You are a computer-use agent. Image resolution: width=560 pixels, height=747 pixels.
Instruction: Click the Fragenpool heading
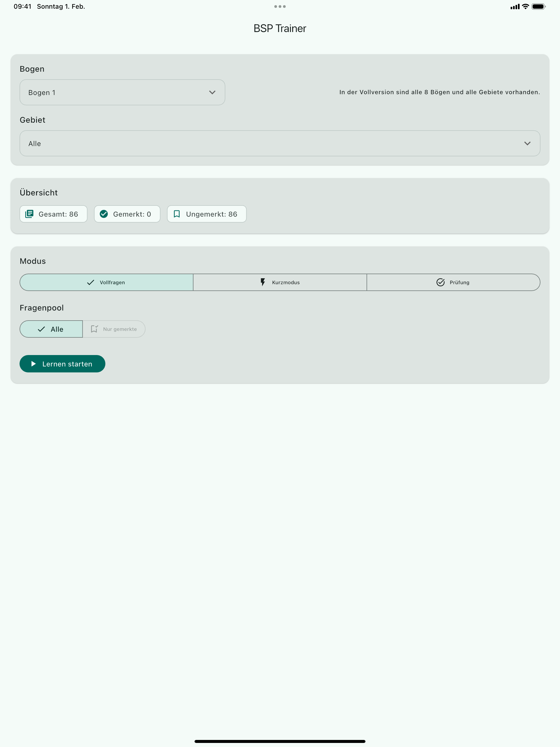tap(42, 308)
